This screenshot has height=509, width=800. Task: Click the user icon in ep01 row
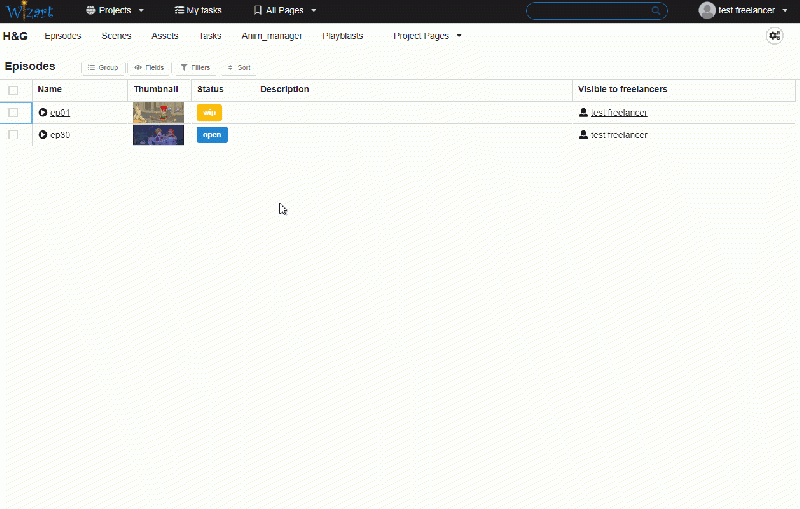[584, 113]
